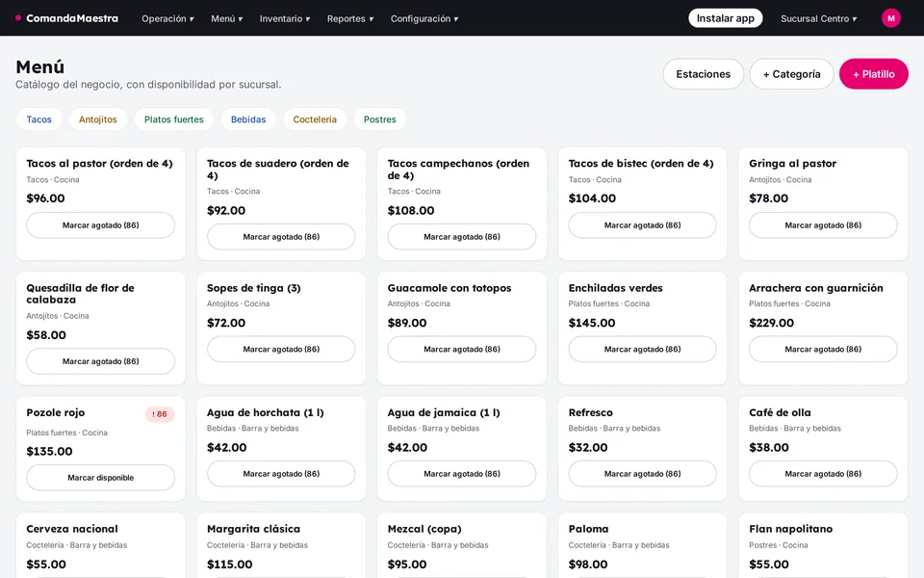Click the Gringa al pastor title
The width and height of the screenshot is (924, 578).
point(792,164)
